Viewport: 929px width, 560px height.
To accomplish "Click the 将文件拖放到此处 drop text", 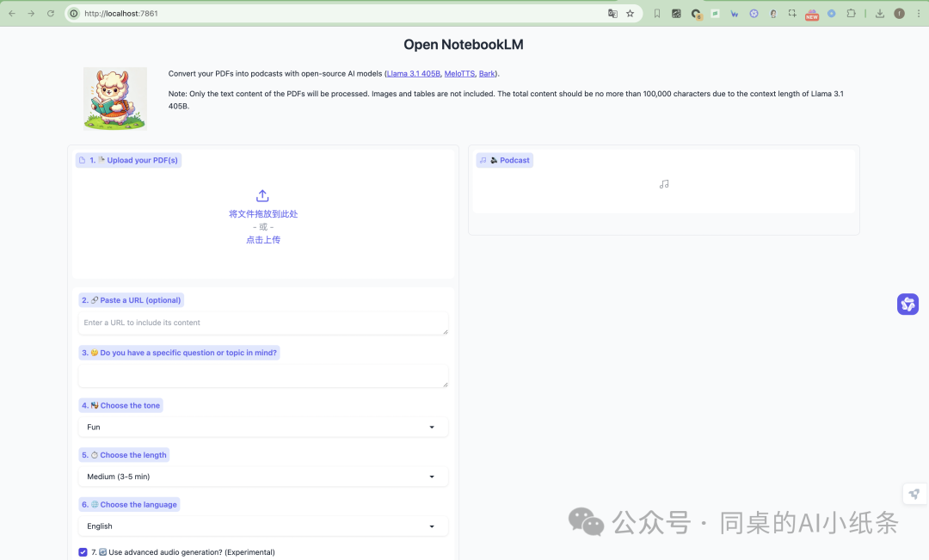I will coord(263,214).
